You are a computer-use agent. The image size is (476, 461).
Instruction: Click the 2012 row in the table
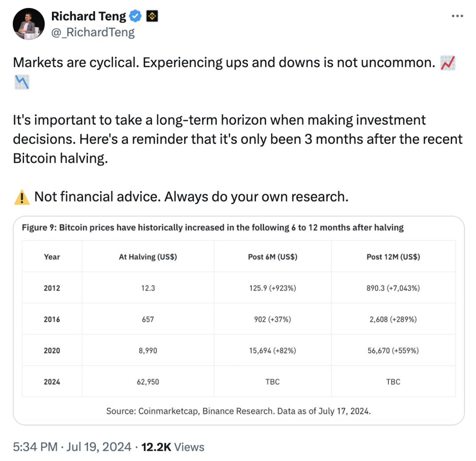[x=52, y=288]
